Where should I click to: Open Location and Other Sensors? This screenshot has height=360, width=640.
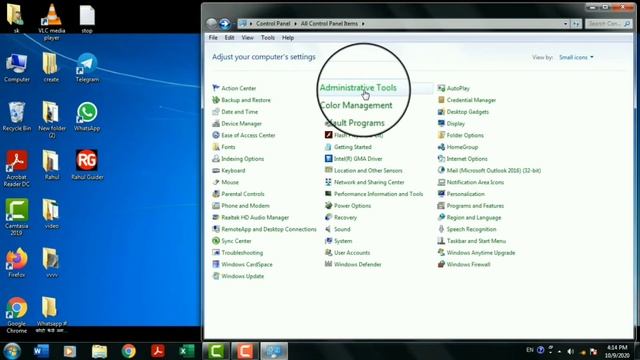click(x=364, y=171)
